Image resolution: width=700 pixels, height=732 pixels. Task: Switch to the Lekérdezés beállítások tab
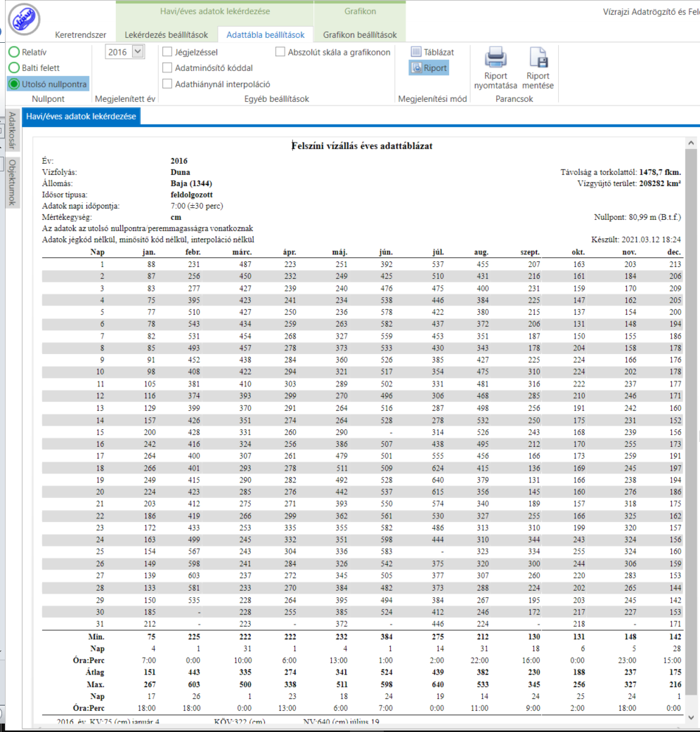click(x=167, y=34)
